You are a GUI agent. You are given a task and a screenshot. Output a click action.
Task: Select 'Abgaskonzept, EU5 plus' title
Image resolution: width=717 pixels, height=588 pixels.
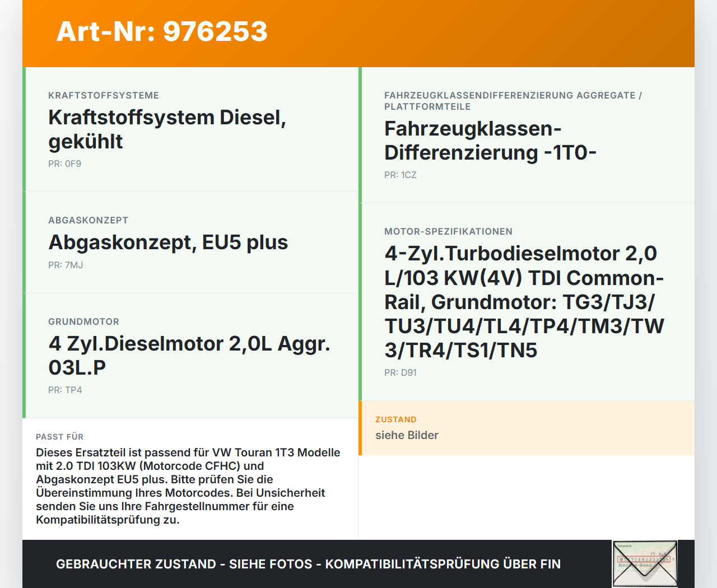168,242
